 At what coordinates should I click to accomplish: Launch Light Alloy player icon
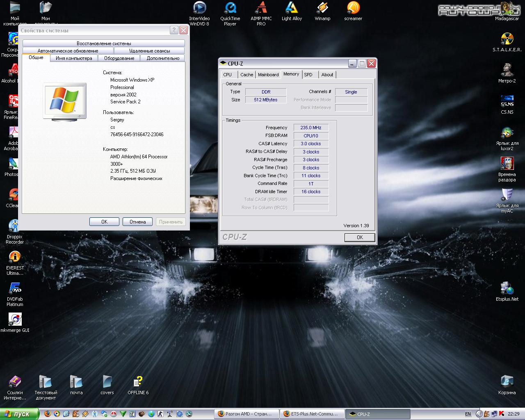(x=292, y=8)
